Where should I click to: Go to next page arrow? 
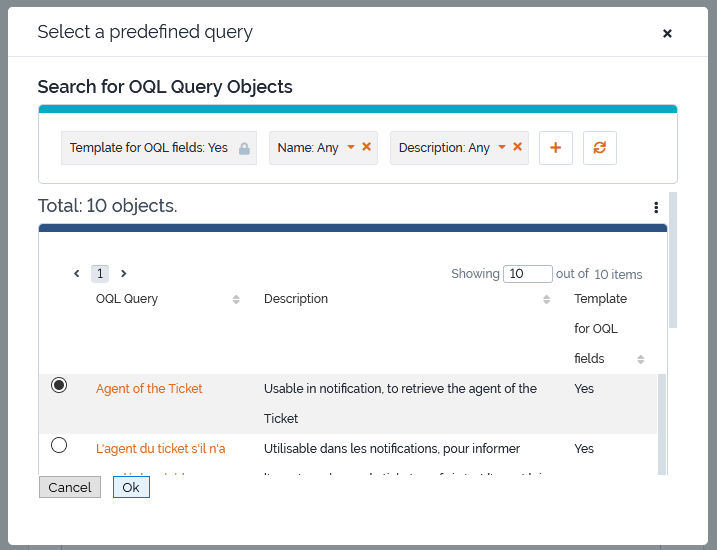123,274
